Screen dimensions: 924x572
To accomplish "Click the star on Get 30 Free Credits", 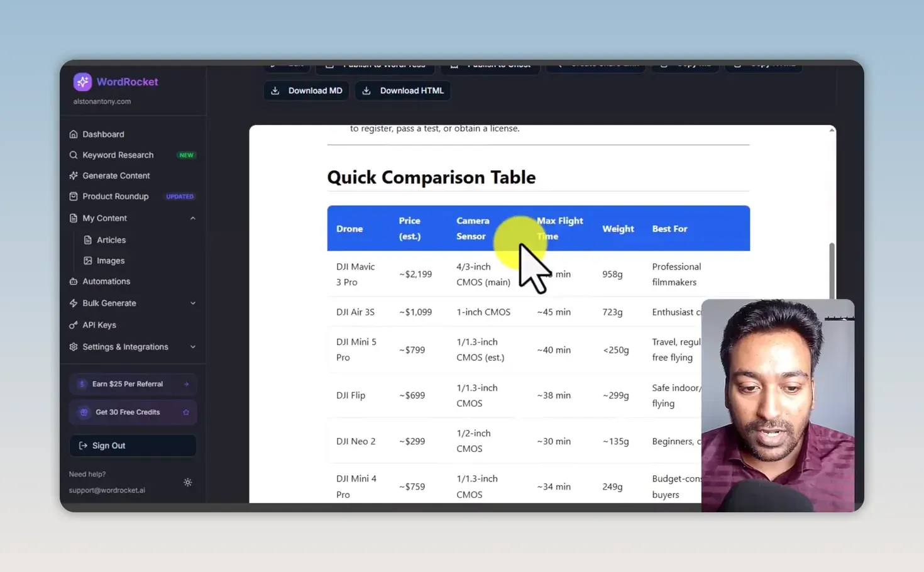I will pyautogui.click(x=186, y=412).
